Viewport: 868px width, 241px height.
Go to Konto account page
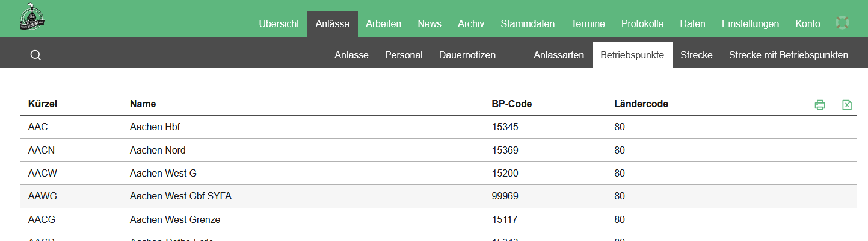tap(808, 24)
